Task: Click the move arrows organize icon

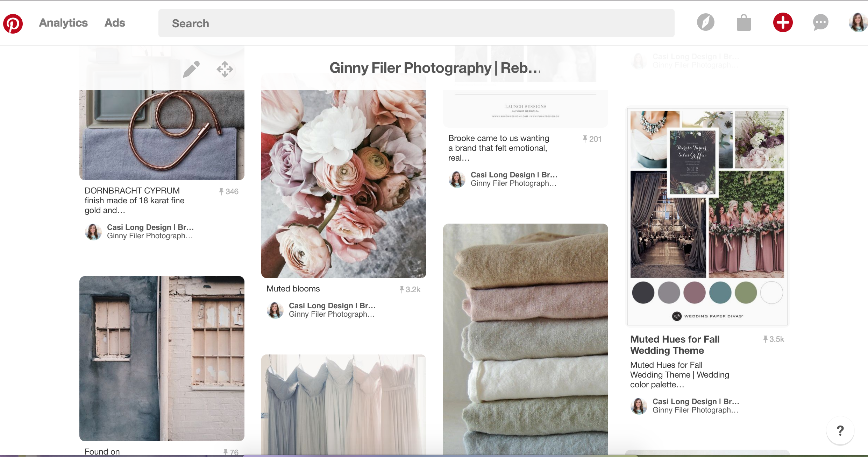Action: (x=225, y=69)
